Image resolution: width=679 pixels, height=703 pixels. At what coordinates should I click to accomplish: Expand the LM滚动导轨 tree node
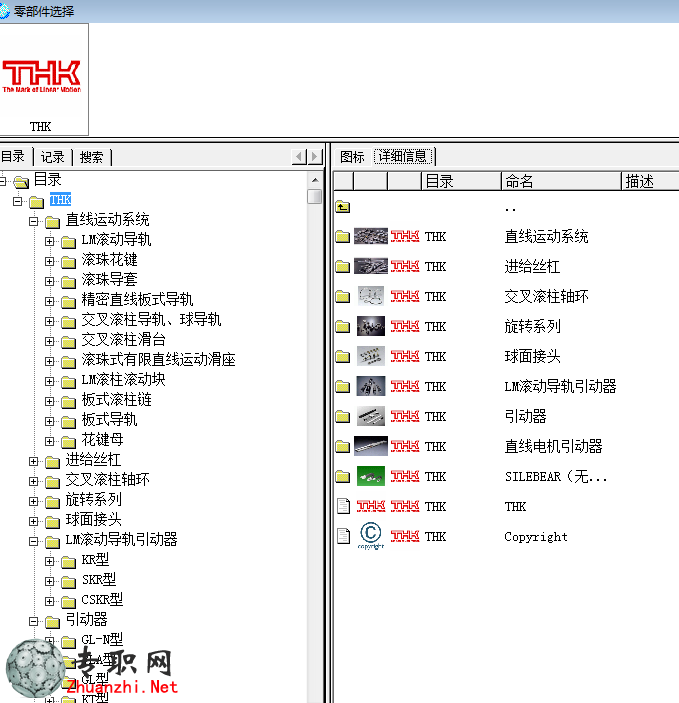tap(49, 241)
